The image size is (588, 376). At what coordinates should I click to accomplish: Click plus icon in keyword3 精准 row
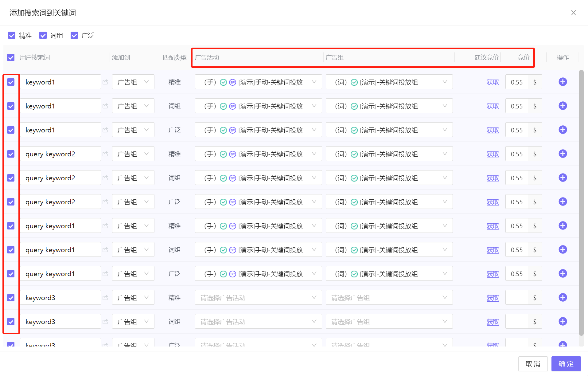coord(563,298)
